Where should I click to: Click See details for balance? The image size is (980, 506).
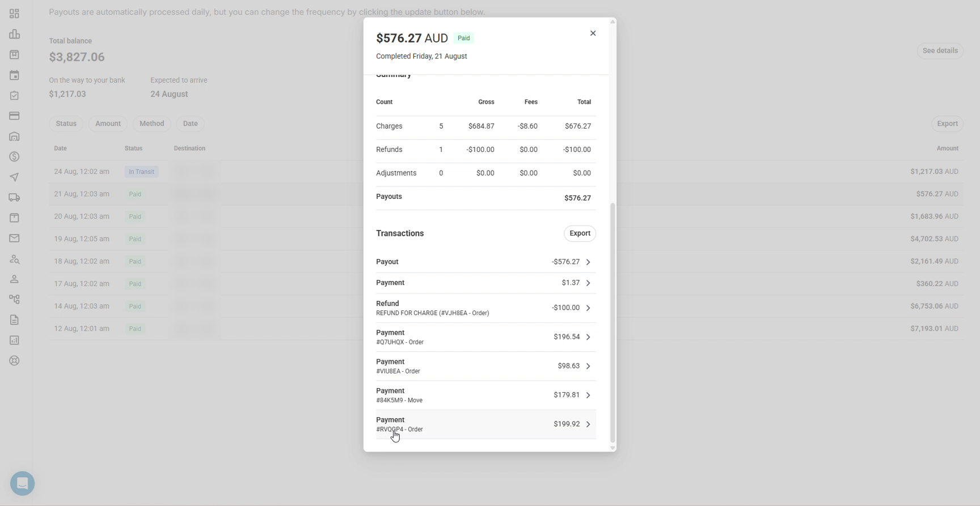click(940, 51)
